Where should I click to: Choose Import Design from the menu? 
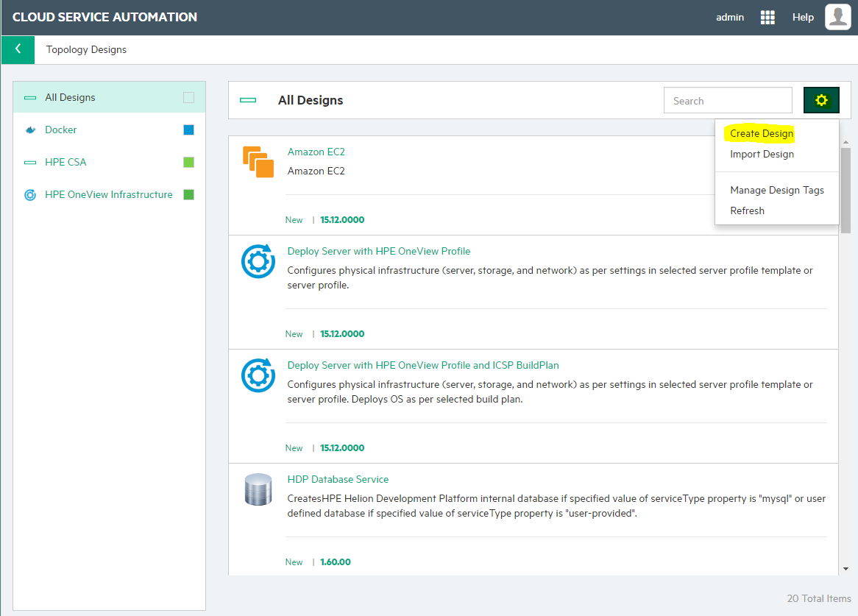coord(762,155)
